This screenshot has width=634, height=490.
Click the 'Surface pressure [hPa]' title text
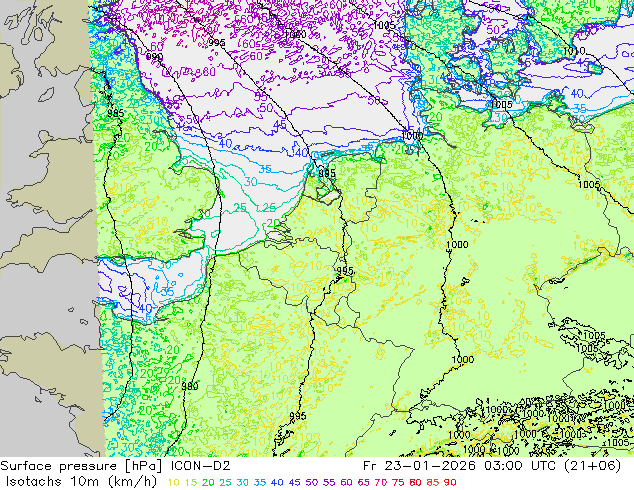[x=82, y=466]
